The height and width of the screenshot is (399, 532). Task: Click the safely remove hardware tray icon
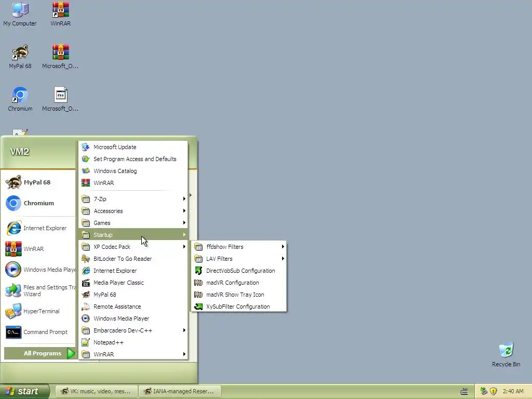(484, 391)
